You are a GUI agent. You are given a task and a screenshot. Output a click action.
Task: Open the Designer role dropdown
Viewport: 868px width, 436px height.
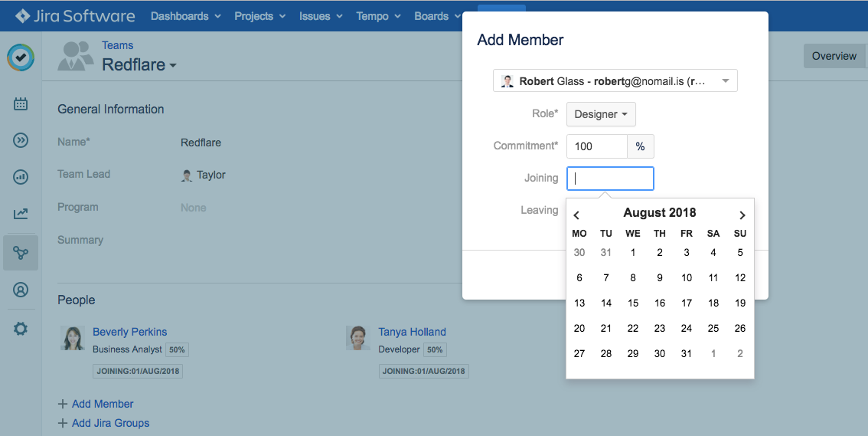(601, 114)
